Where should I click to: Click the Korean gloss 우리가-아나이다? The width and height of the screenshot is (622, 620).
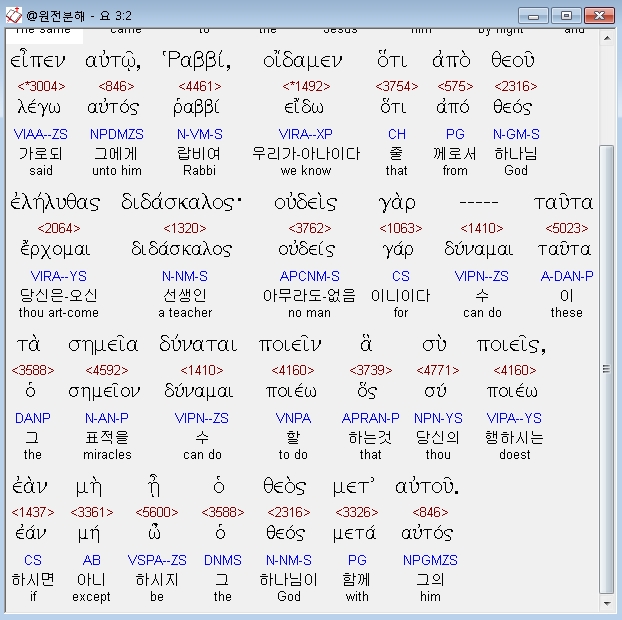click(x=306, y=154)
